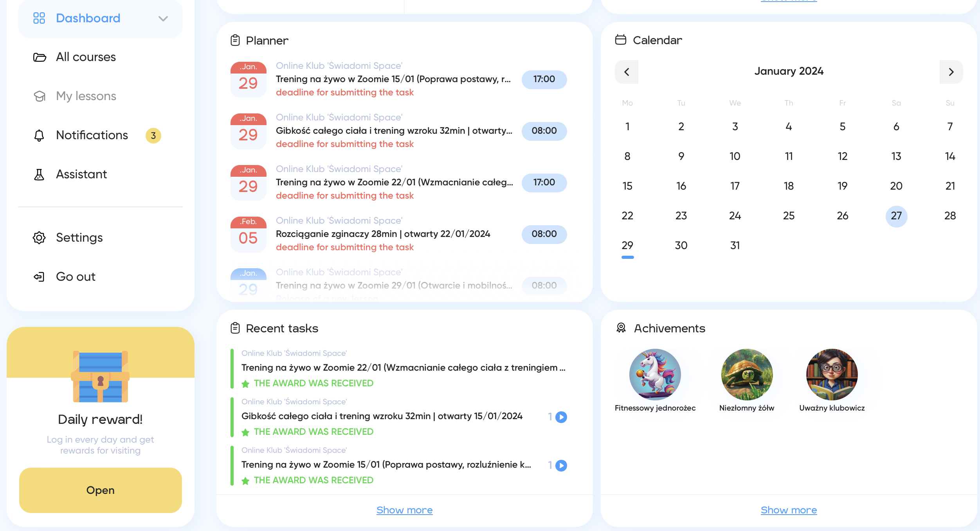980x531 pixels.
Task: Click the Dashboard grid icon
Action: [39, 18]
